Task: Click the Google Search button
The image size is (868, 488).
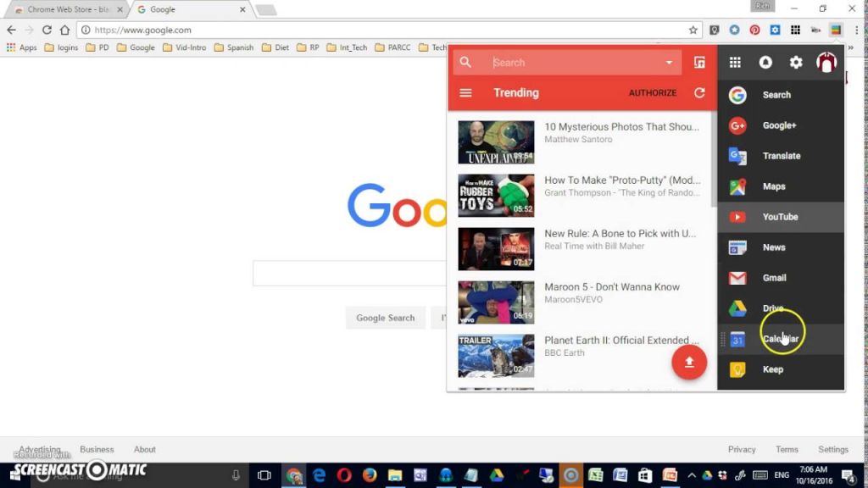Action: [385, 318]
